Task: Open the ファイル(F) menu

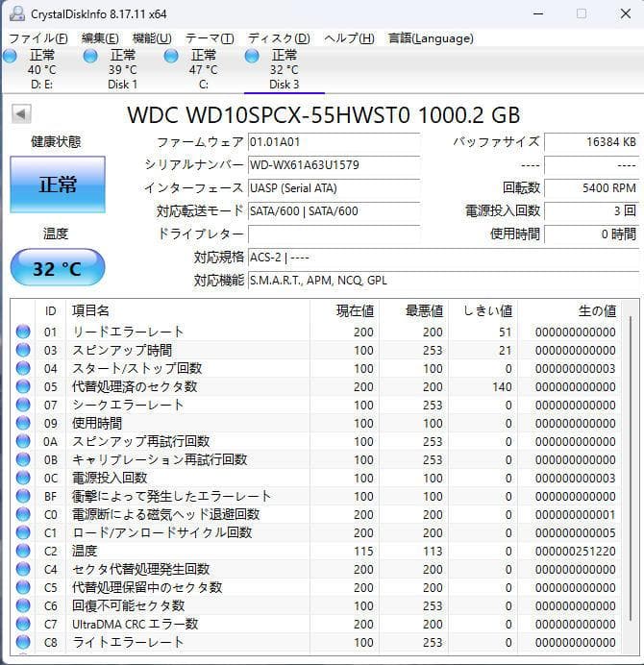Action: pyautogui.click(x=38, y=38)
